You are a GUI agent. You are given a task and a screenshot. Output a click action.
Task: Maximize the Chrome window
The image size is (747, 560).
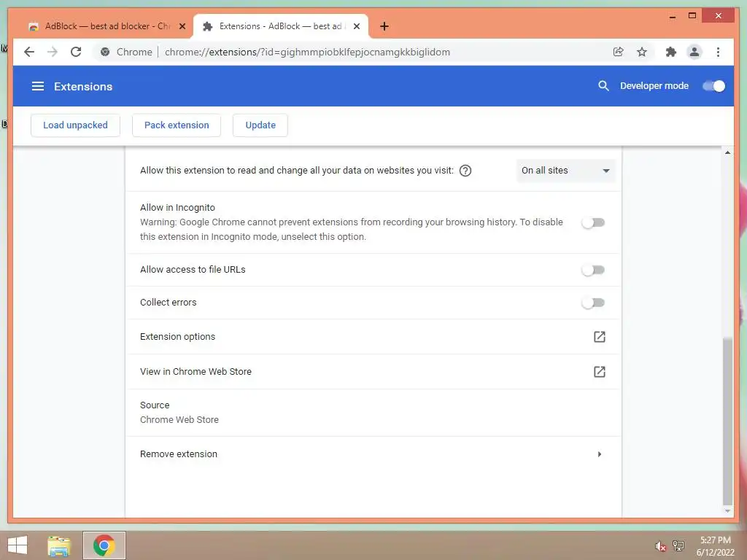click(x=692, y=16)
